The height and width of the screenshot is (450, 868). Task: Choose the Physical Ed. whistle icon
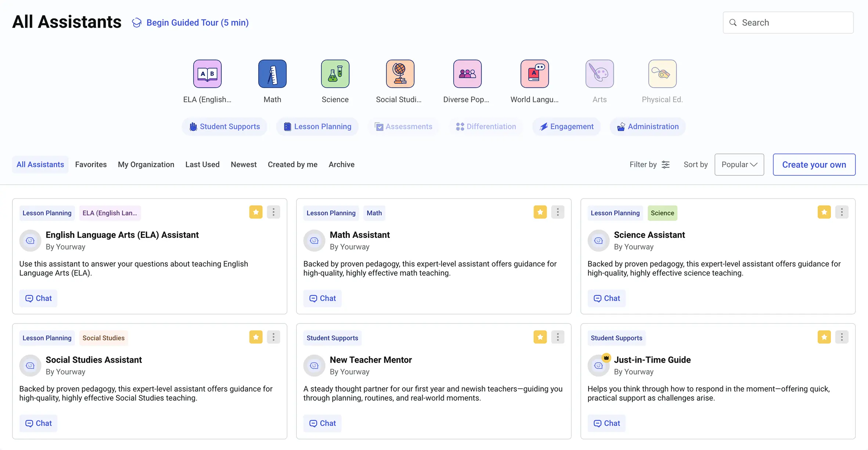pos(662,74)
